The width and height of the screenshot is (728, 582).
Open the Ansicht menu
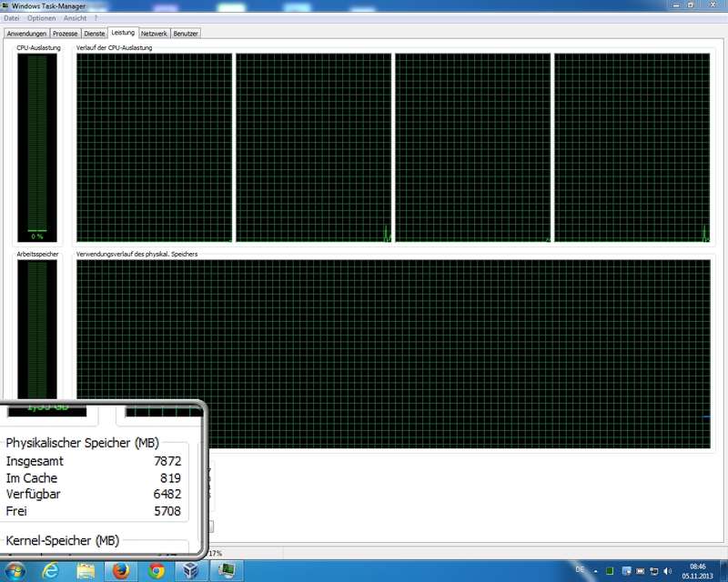point(75,18)
